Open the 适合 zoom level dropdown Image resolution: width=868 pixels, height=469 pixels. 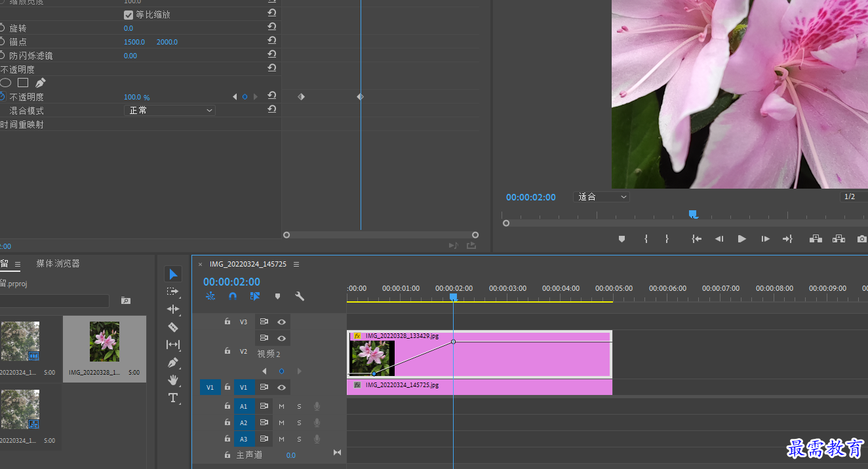(601, 197)
